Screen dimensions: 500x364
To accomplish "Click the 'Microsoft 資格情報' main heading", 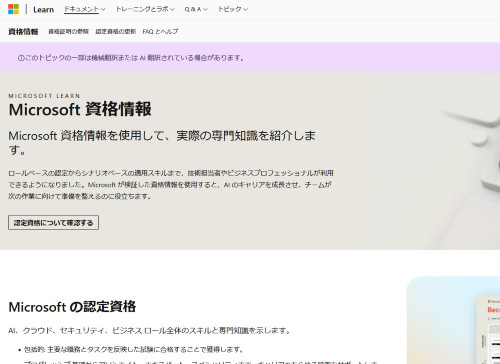I will pos(80,109).
